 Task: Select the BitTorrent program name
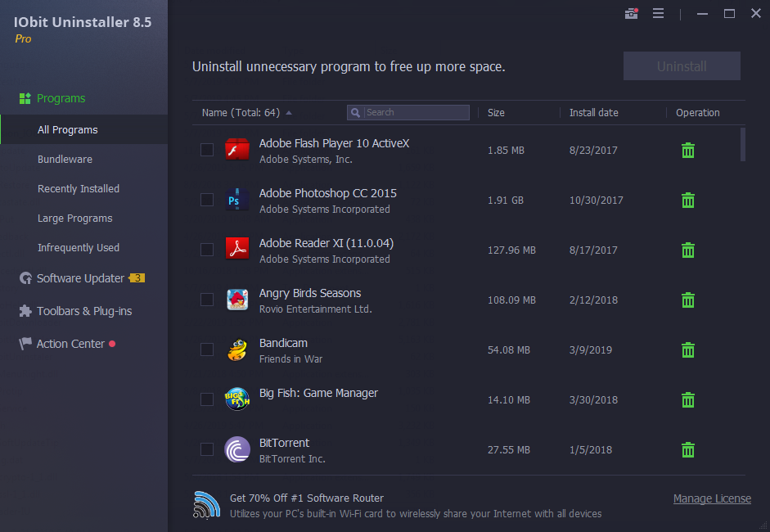click(x=284, y=443)
